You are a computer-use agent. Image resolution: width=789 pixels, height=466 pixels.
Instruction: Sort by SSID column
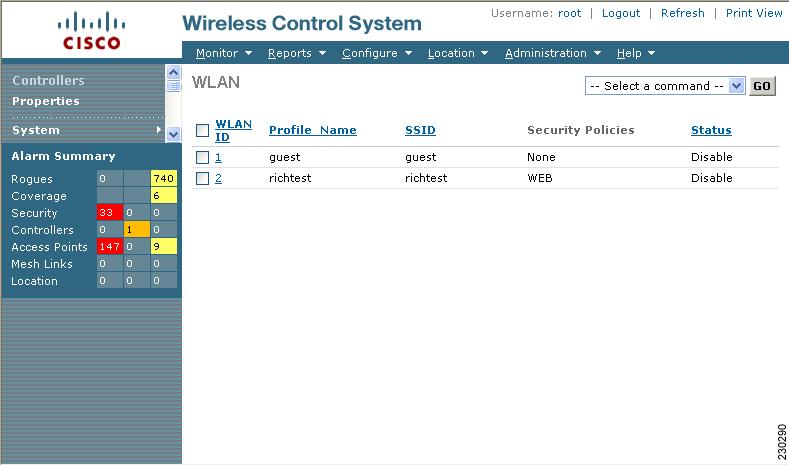tap(420, 130)
